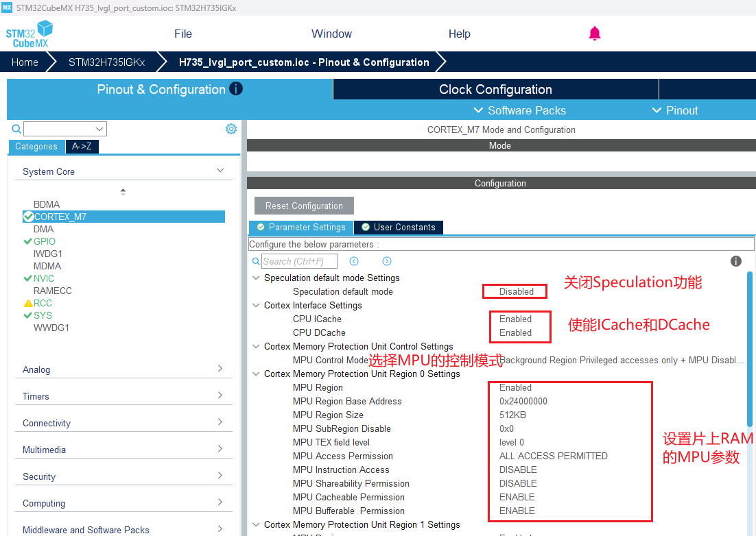Click the ALL ACCESS PERMITTED value
This screenshot has width=756, height=536.
point(554,456)
